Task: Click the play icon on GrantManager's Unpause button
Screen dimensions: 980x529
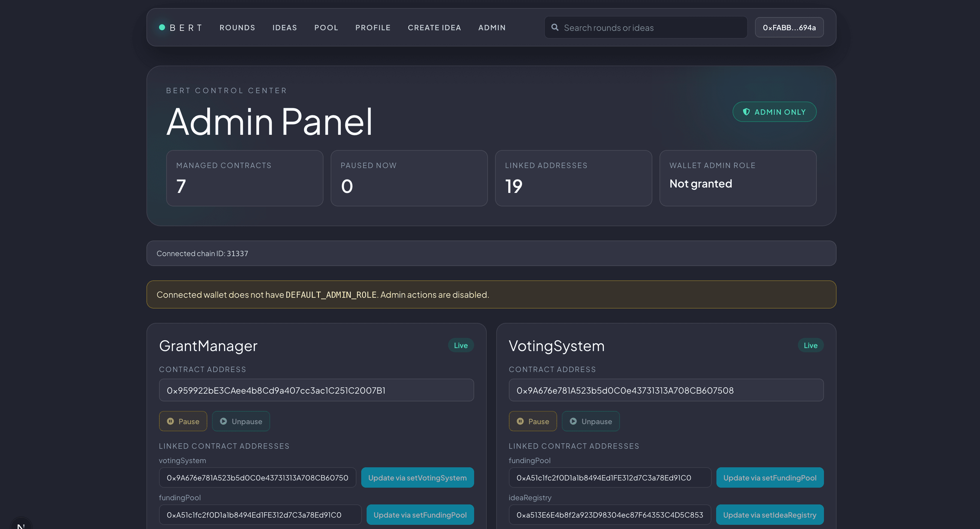Action: point(223,421)
